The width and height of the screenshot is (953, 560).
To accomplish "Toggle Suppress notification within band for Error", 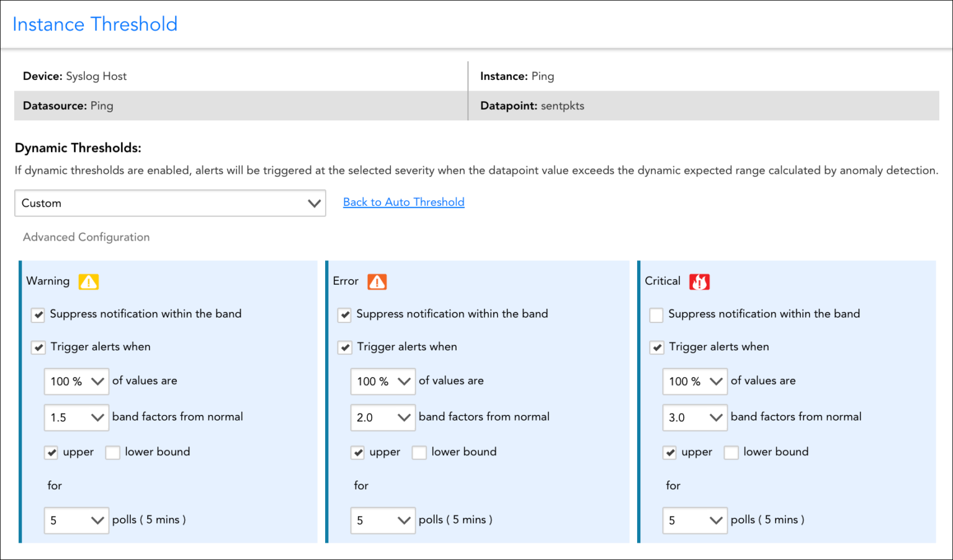I will [344, 314].
